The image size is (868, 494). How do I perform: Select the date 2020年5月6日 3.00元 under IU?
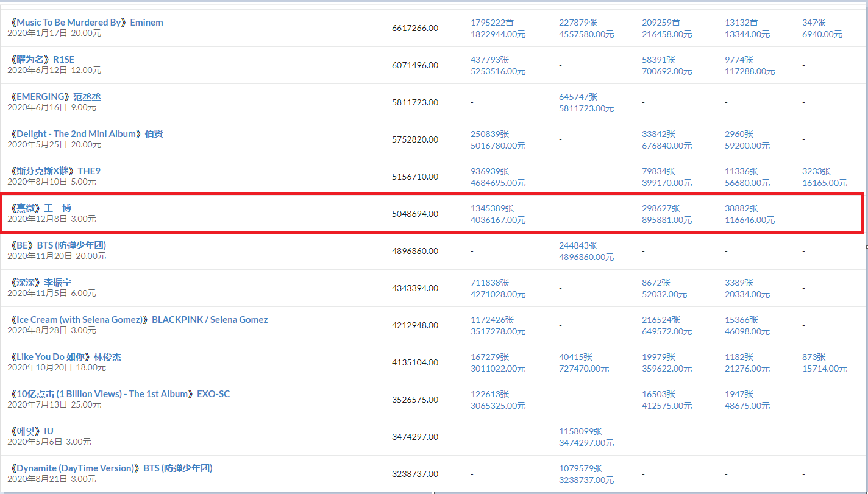click(x=49, y=442)
